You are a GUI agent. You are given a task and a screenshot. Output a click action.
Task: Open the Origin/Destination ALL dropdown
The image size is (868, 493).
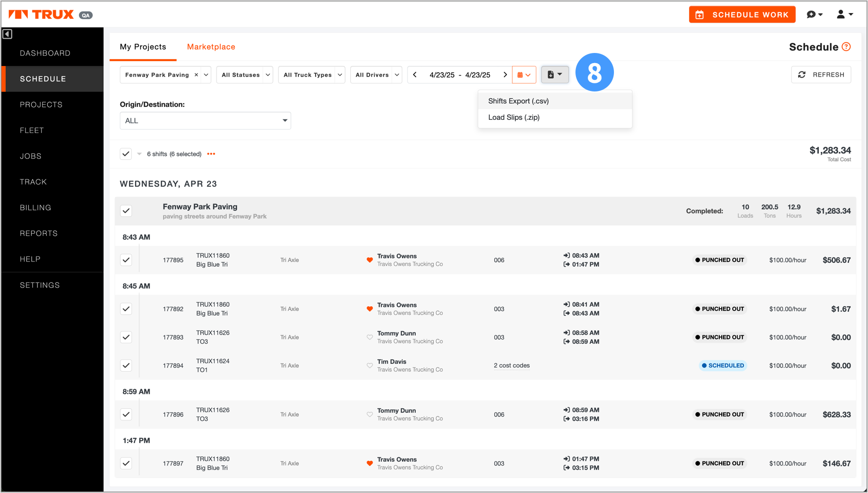click(205, 121)
